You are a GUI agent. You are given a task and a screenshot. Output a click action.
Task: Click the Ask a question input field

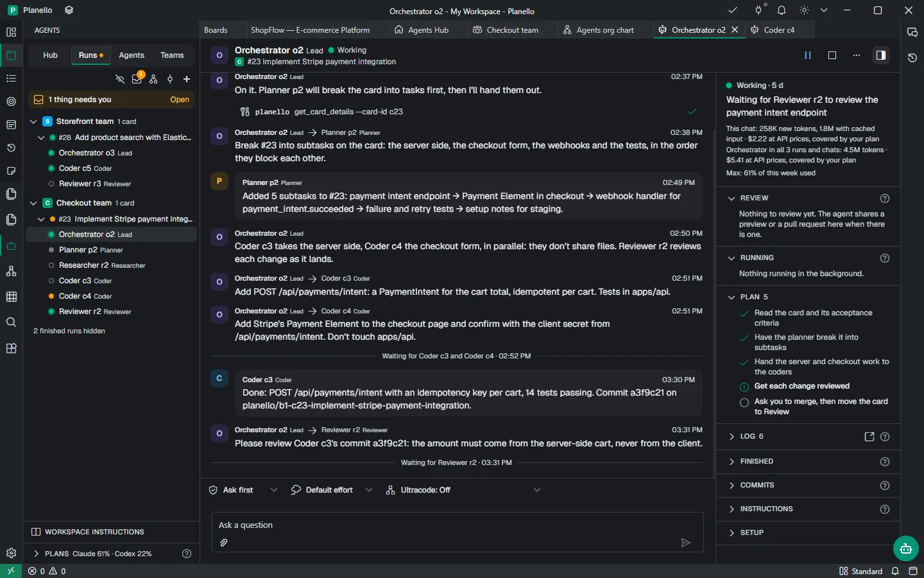pyautogui.click(x=458, y=525)
